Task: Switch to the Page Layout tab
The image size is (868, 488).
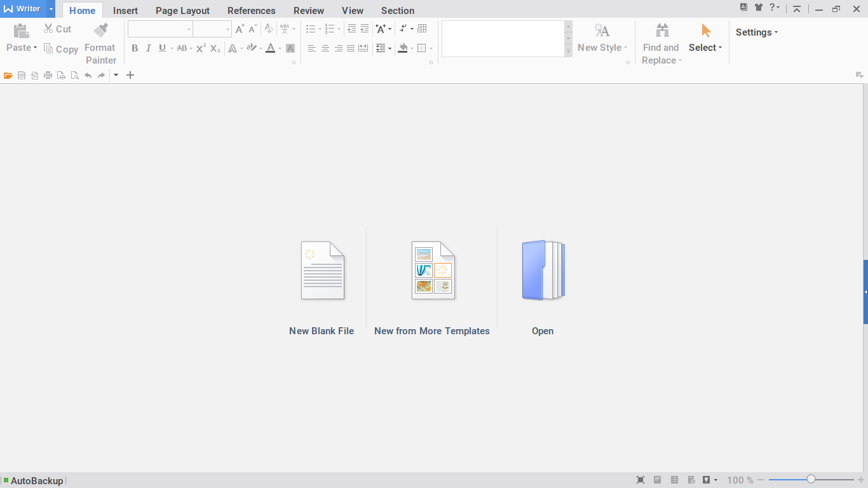Action: point(182,11)
